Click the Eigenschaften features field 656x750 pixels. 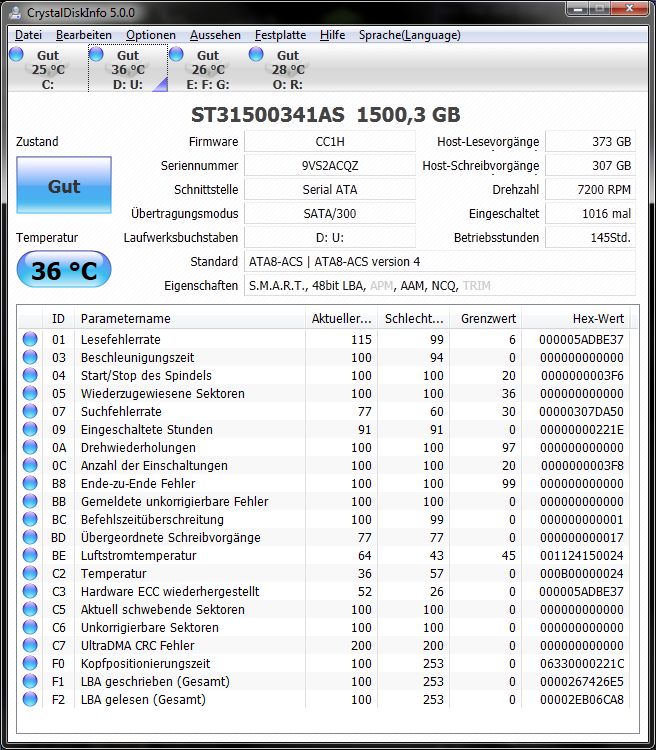tap(440, 286)
